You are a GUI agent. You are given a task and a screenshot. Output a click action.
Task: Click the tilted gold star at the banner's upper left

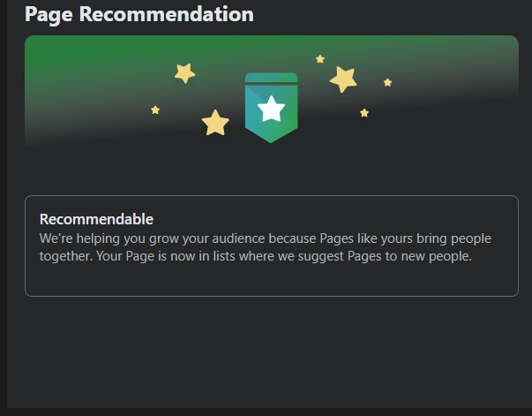pyautogui.click(x=185, y=73)
